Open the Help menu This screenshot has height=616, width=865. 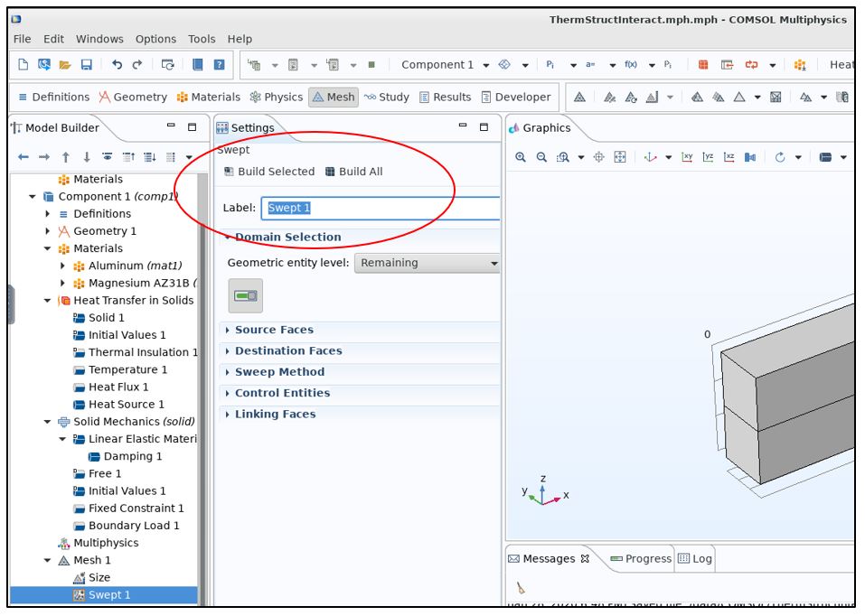click(240, 39)
